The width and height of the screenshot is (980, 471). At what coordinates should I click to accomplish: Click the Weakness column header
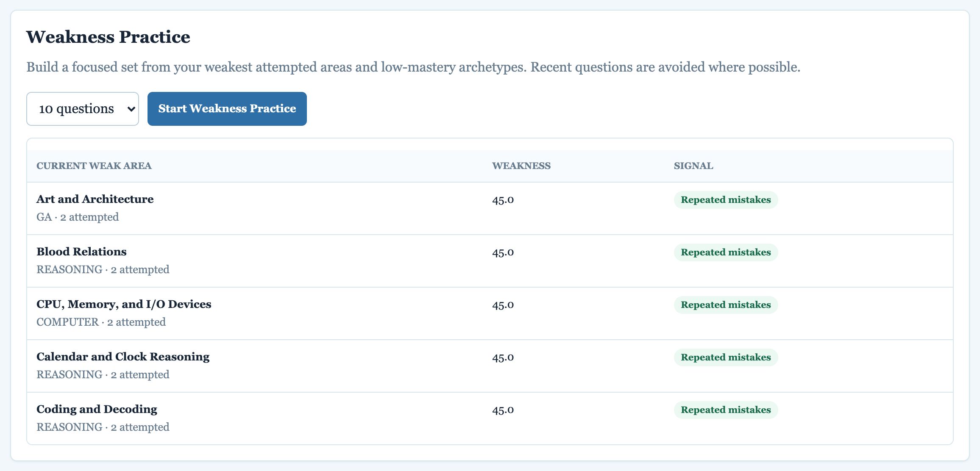(521, 166)
